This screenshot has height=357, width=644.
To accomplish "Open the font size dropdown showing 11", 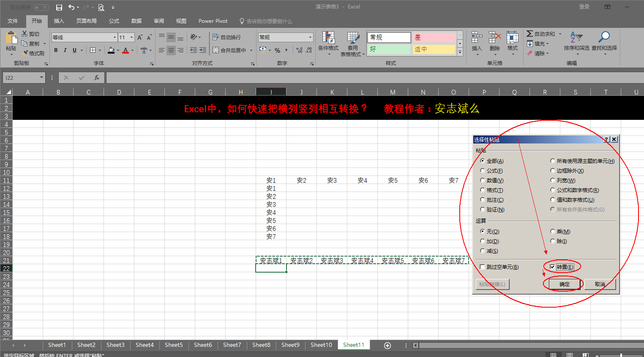I will tap(131, 38).
